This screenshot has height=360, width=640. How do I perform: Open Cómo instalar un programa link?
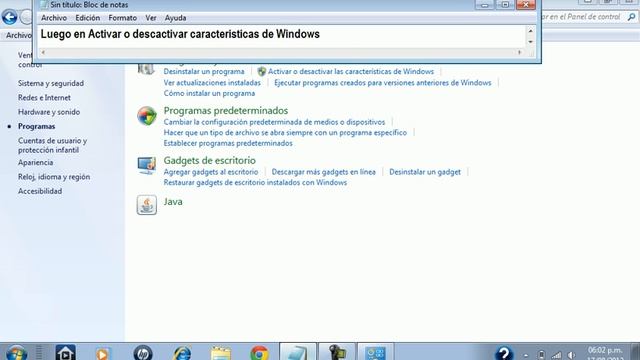click(x=209, y=93)
